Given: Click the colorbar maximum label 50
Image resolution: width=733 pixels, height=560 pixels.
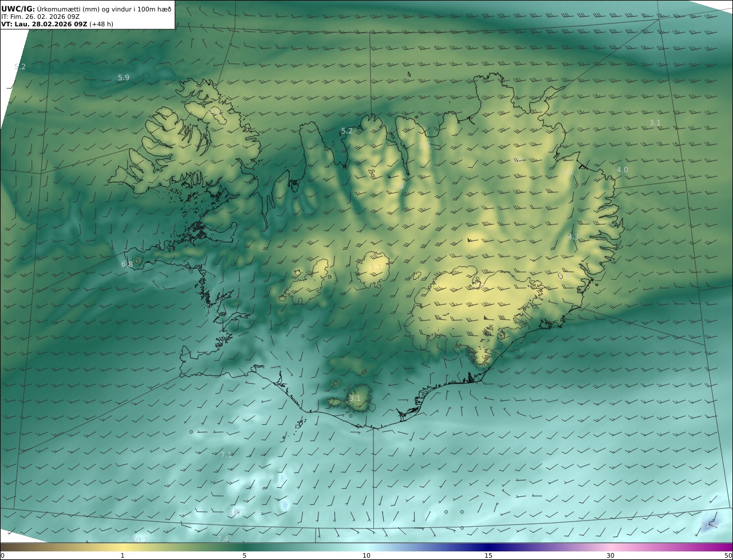Looking at the screenshot, I should [x=728, y=555].
